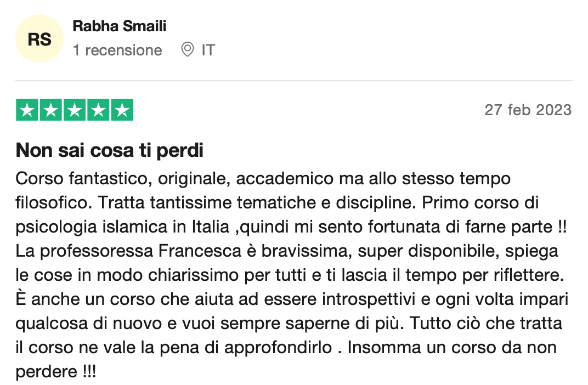This screenshot has width=588, height=385.
Task: Click the final line perdere !!!
Action: (56, 371)
